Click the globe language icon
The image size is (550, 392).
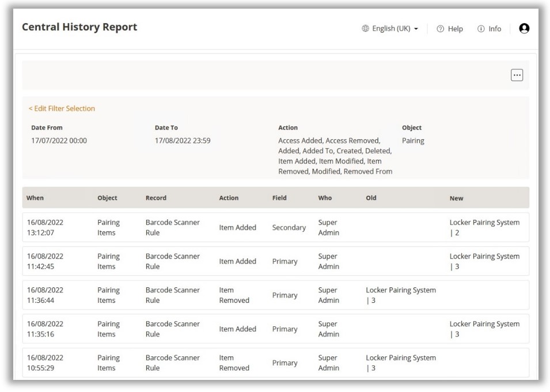coord(365,29)
